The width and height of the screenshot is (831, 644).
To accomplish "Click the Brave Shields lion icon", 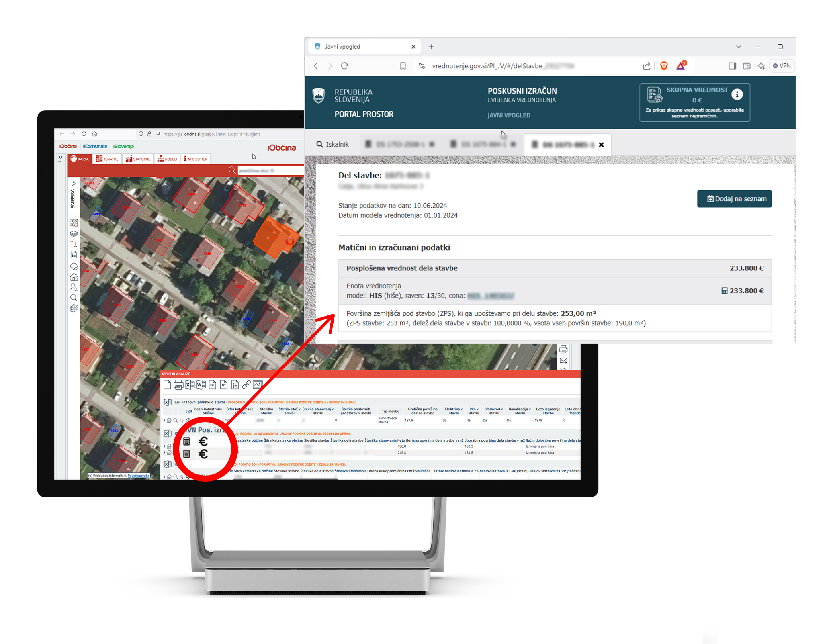I will pos(664,66).
